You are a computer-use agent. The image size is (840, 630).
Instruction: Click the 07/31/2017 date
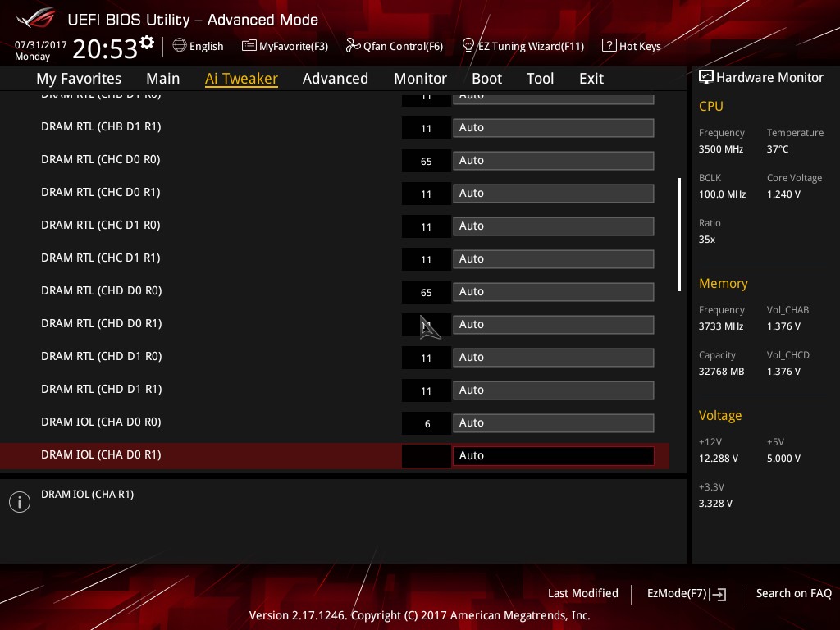[x=41, y=45]
